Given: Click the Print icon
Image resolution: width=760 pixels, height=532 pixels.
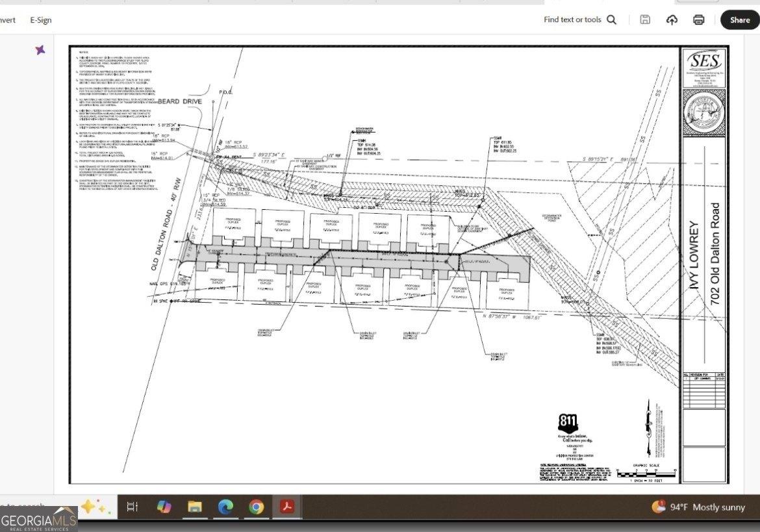Looking at the screenshot, I should (x=698, y=20).
